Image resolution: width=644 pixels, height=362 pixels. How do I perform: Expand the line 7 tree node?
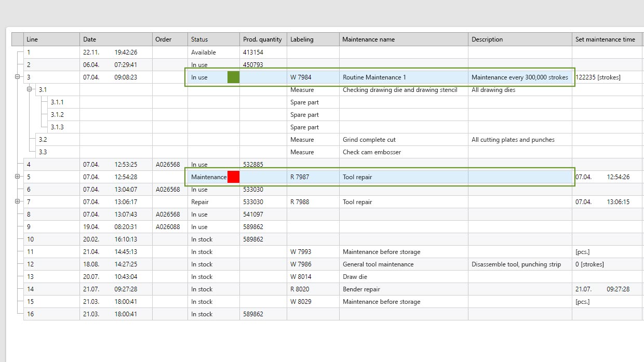click(x=17, y=202)
